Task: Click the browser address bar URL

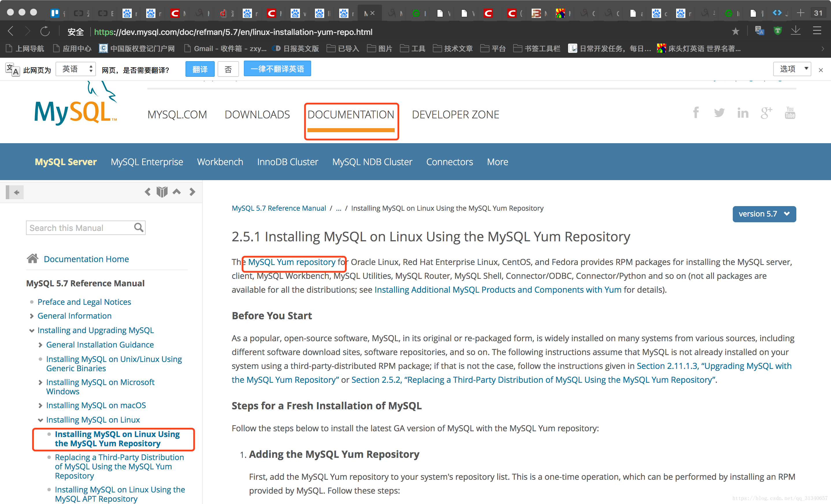Action: click(233, 32)
